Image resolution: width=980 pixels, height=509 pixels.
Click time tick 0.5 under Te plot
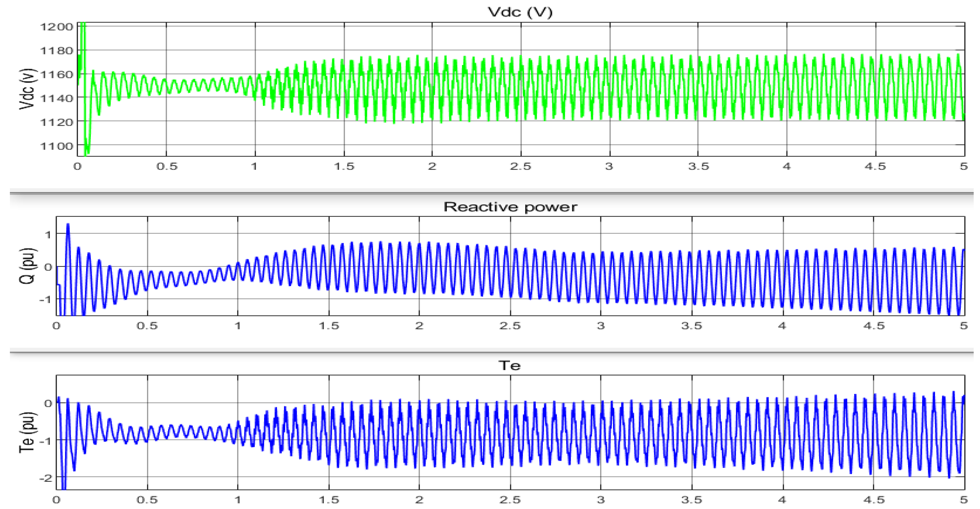(147, 499)
